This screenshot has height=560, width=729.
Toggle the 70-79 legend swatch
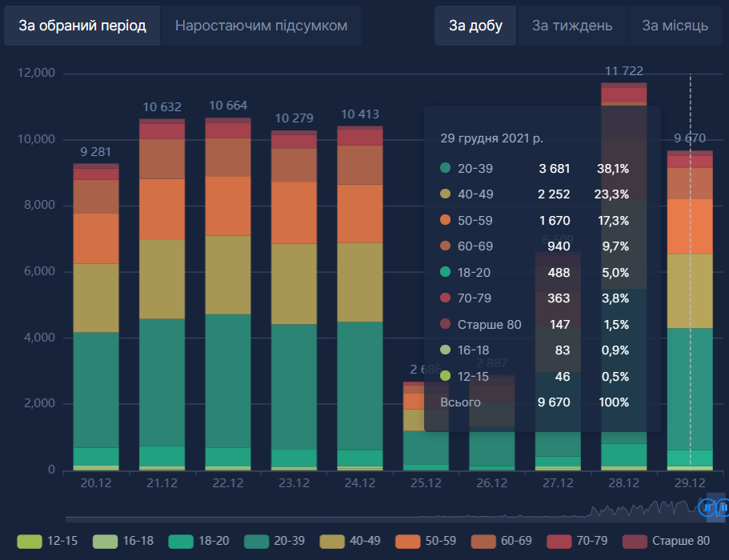pyautogui.click(x=559, y=541)
